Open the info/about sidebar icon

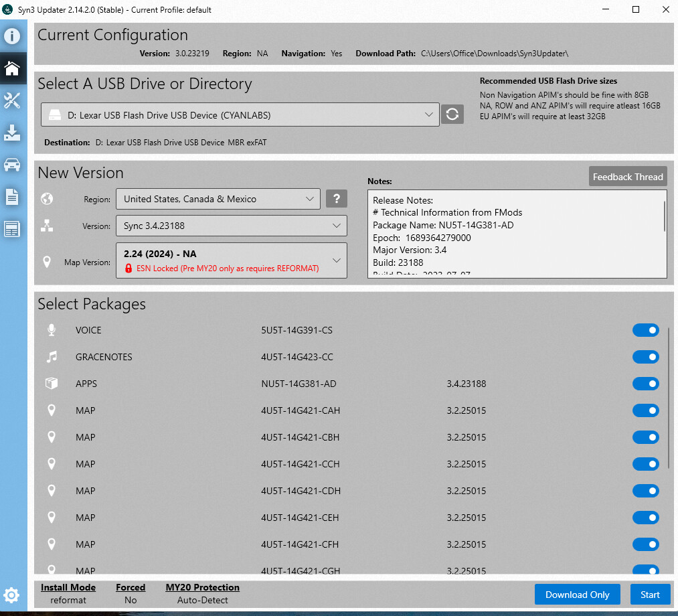click(x=13, y=36)
